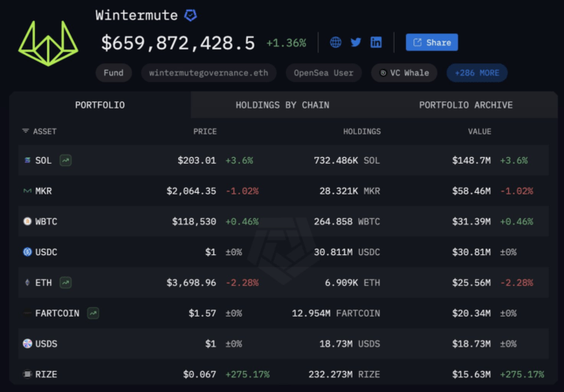Click the $15.63M RIZE value

click(x=472, y=374)
